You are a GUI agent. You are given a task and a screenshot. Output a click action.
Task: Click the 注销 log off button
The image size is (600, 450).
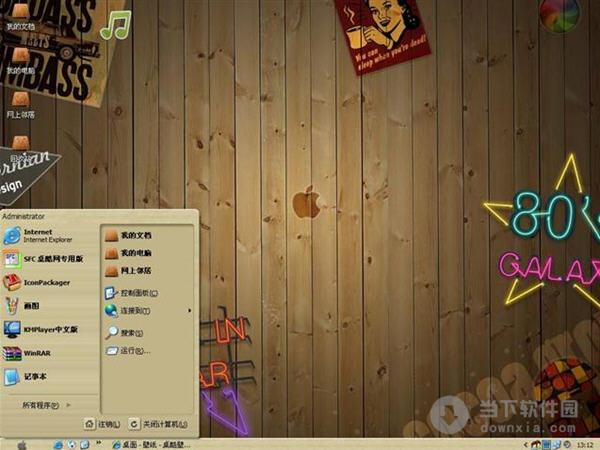[102, 424]
